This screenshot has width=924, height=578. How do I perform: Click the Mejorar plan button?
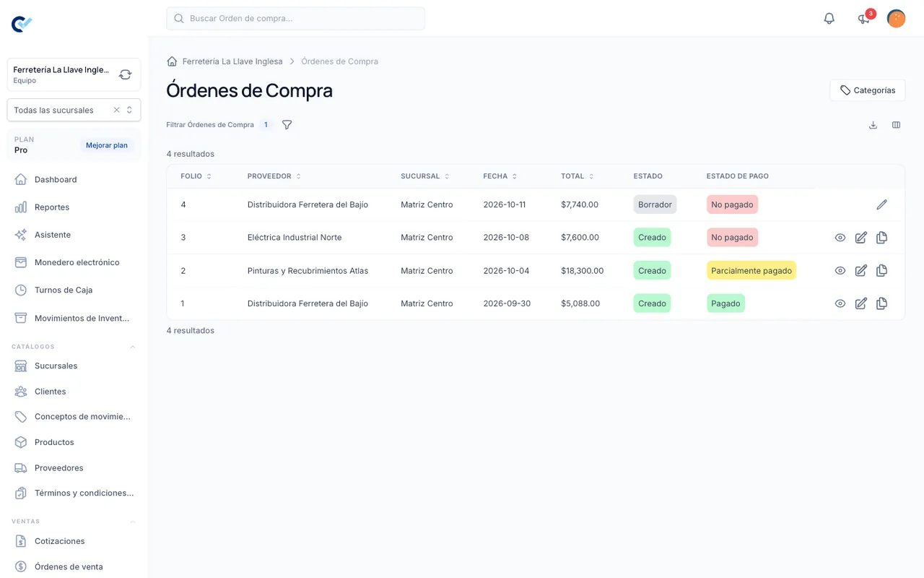click(107, 145)
